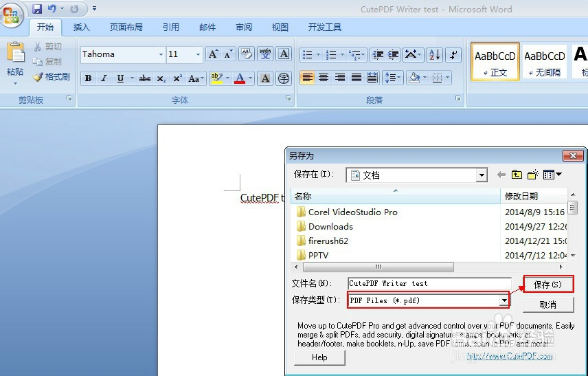Toggle superscript formatting
The height and width of the screenshot is (376, 588).
177,78
